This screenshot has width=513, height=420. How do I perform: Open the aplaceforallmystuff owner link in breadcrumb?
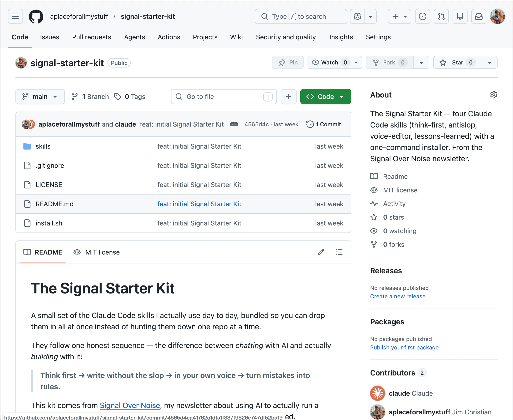click(79, 16)
